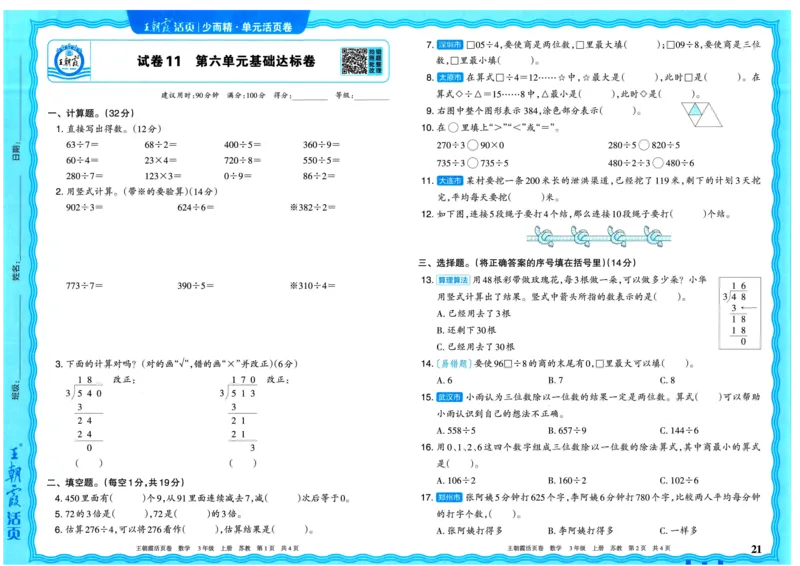Click the shaded triangle parallelogram figure

pos(702,114)
